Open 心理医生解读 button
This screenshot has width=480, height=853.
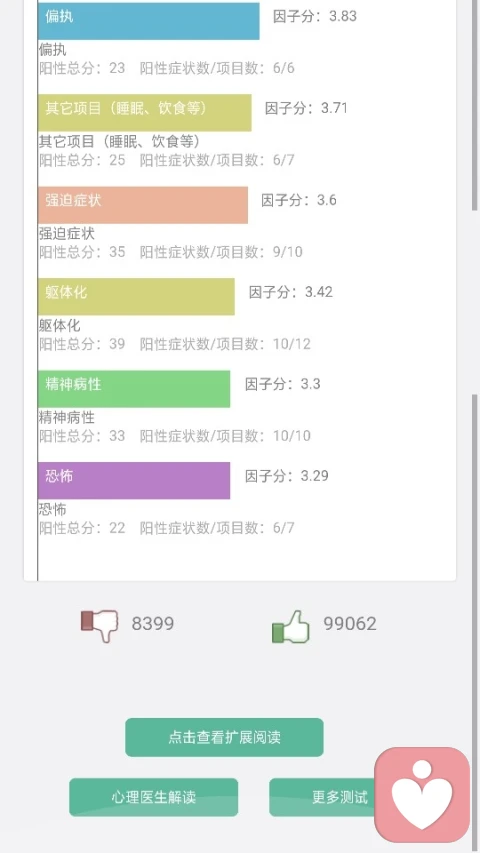click(153, 797)
